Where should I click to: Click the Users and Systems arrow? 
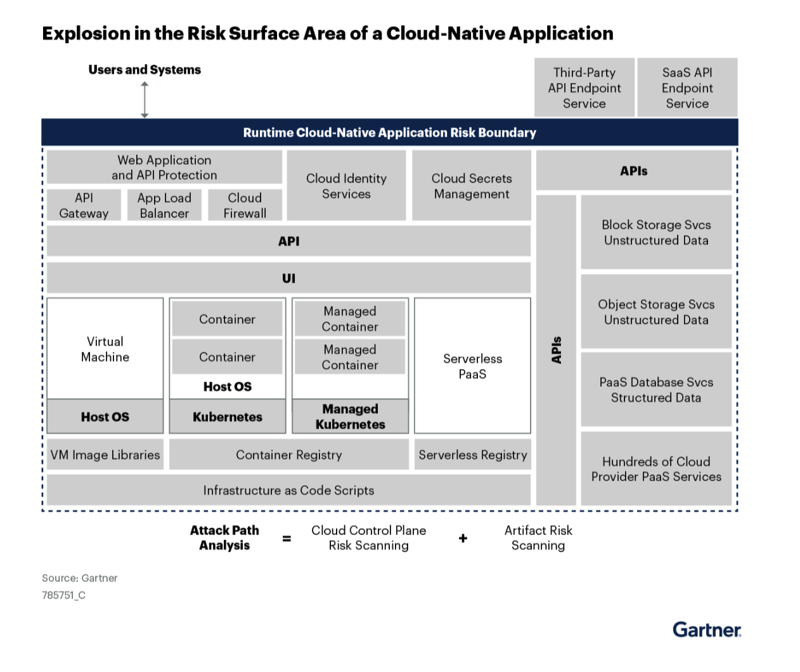145,98
